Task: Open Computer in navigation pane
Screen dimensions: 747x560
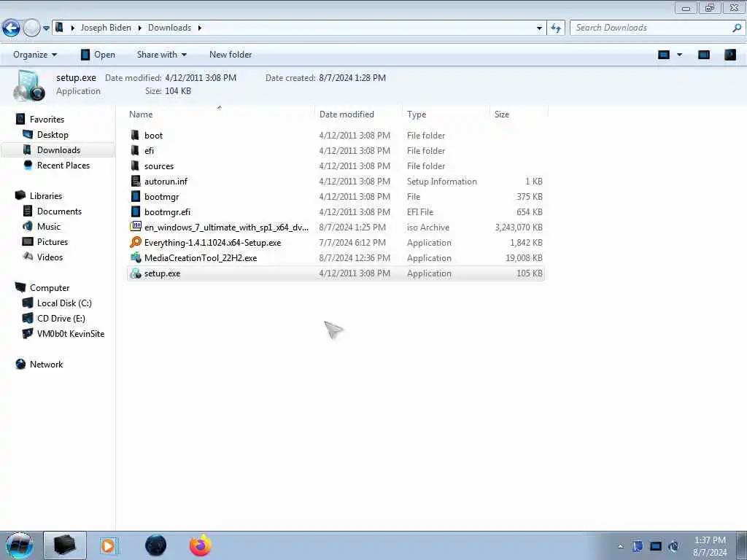Action: pyautogui.click(x=50, y=287)
